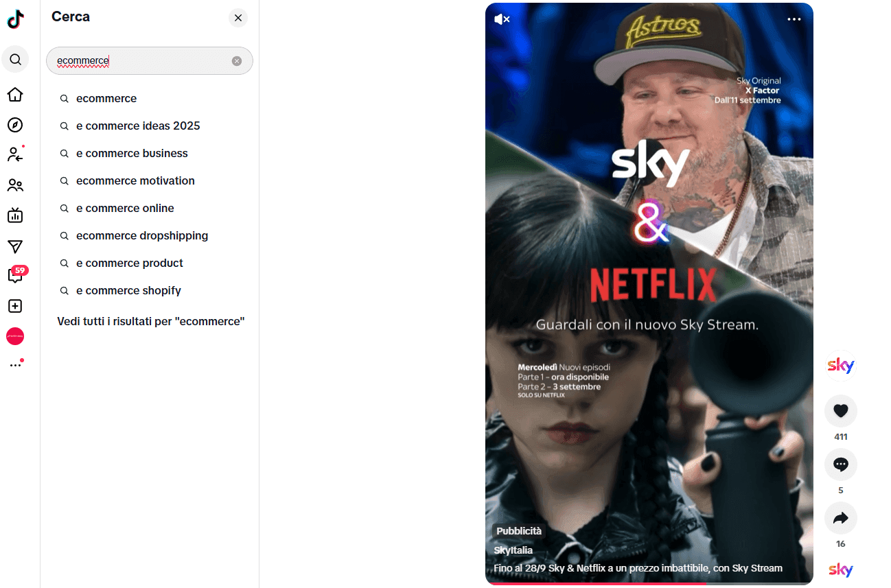891x588 pixels.
Task: Click the 'Cerca' panel heading
Action: click(x=71, y=17)
